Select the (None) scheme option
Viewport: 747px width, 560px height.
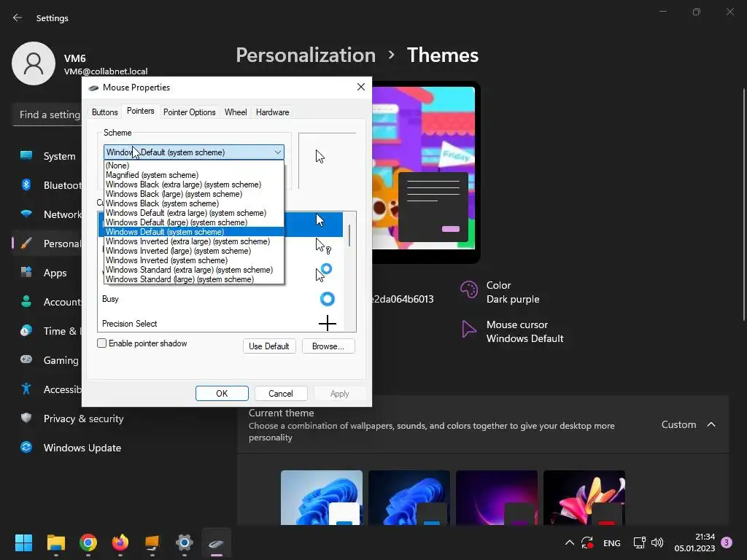[194, 166]
